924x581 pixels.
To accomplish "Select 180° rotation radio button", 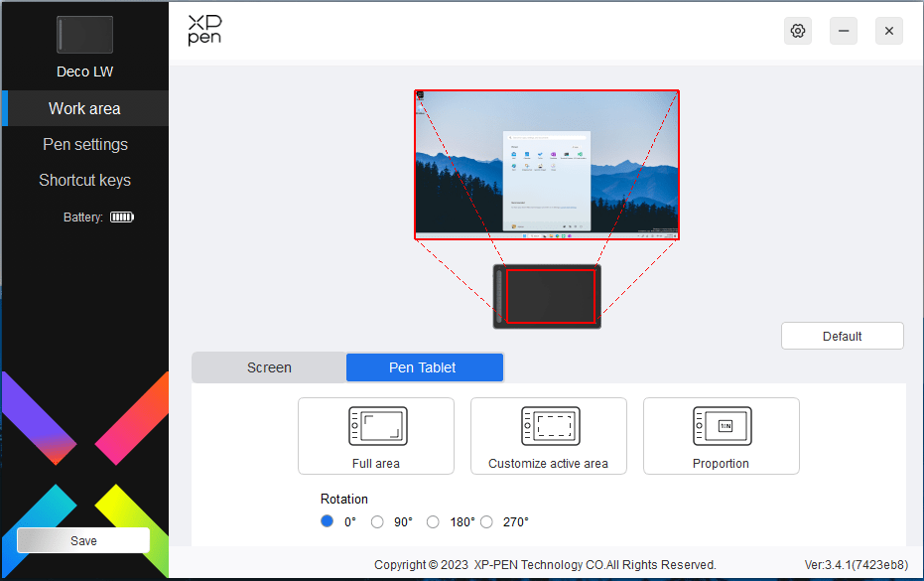I will click(433, 522).
